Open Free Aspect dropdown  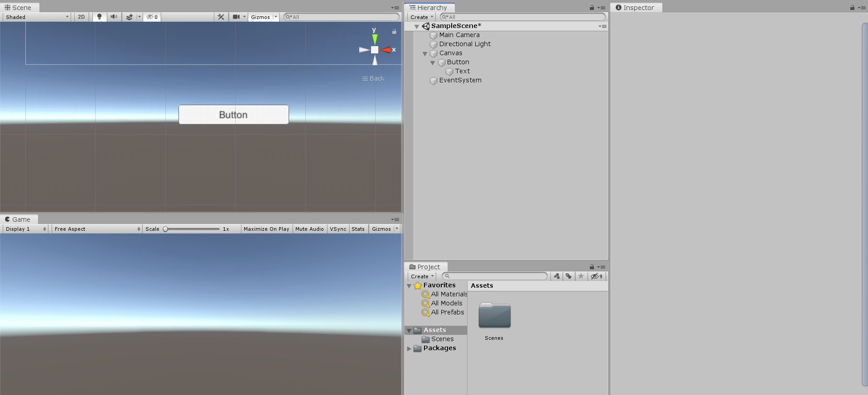tap(97, 229)
